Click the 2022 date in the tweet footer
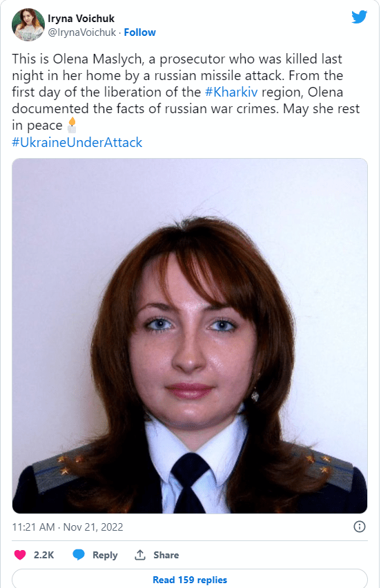Viewport: 381px width, 588px height. (112, 527)
